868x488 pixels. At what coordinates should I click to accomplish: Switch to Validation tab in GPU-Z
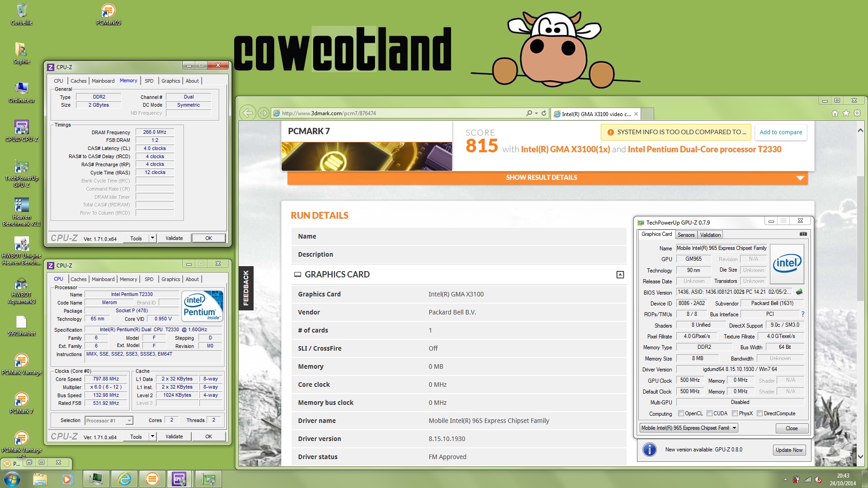[710, 235]
